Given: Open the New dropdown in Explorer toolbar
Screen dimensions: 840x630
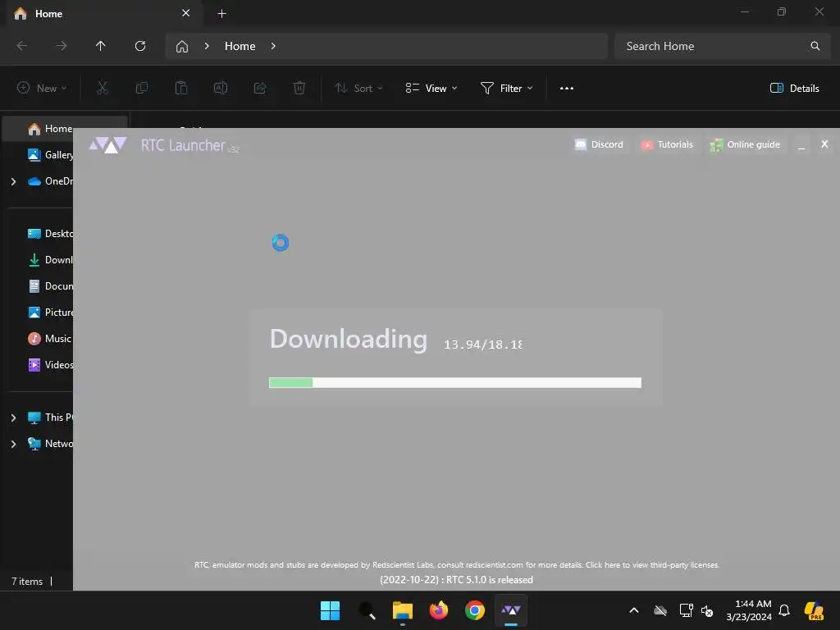Looking at the screenshot, I should click(x=42, y=89).
